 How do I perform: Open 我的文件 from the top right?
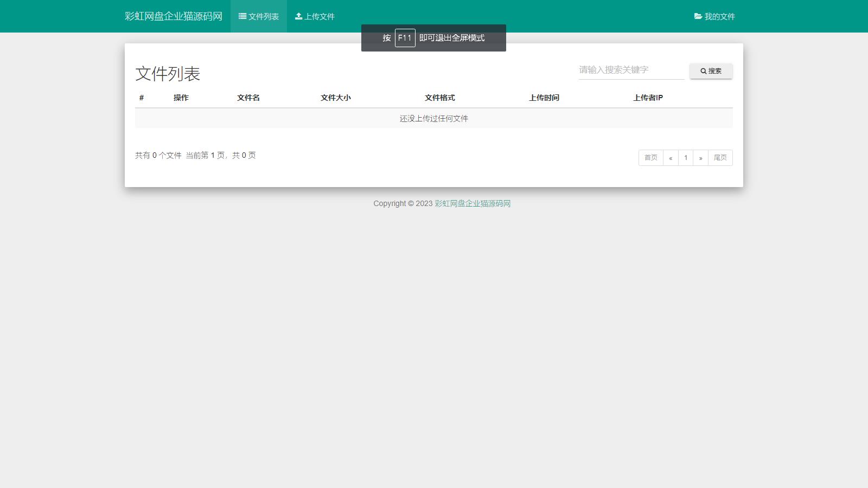715,16
